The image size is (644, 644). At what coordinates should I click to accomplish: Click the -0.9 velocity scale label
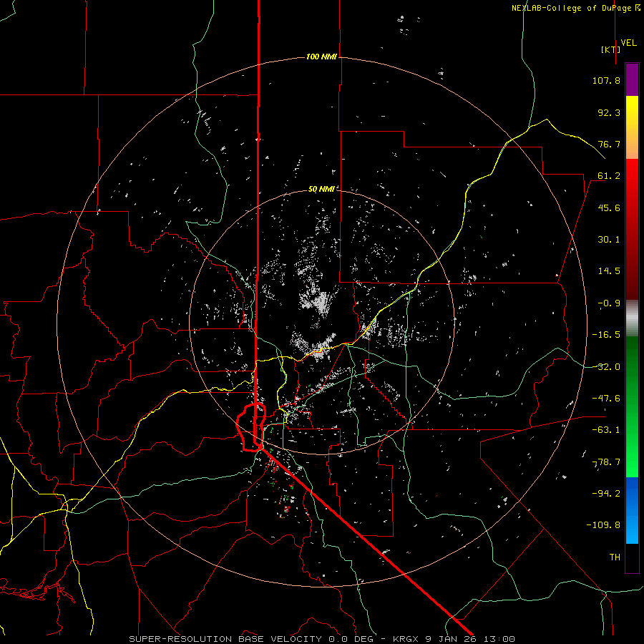point(609,303)
